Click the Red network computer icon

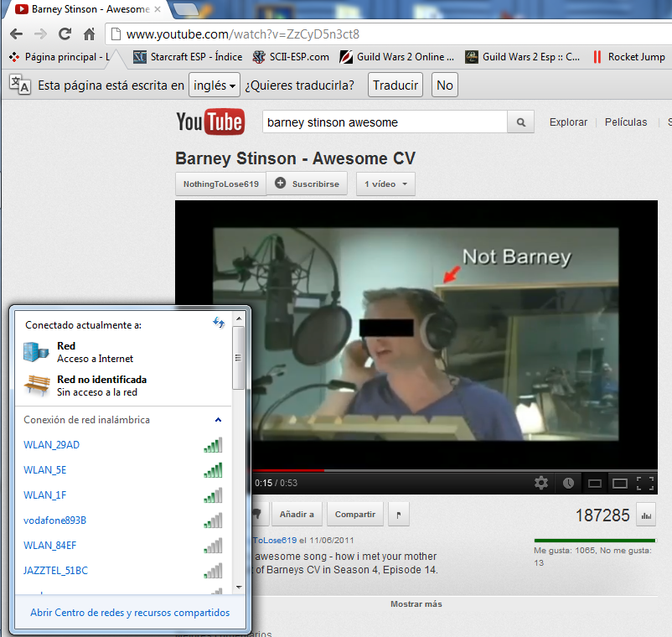[36, 352]
